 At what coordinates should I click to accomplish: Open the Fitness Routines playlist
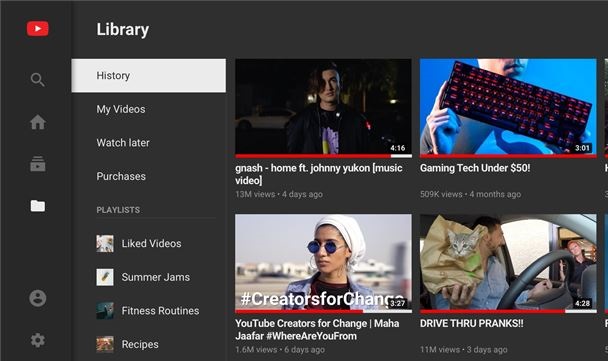pyautogui.click(x=160, y=311)
